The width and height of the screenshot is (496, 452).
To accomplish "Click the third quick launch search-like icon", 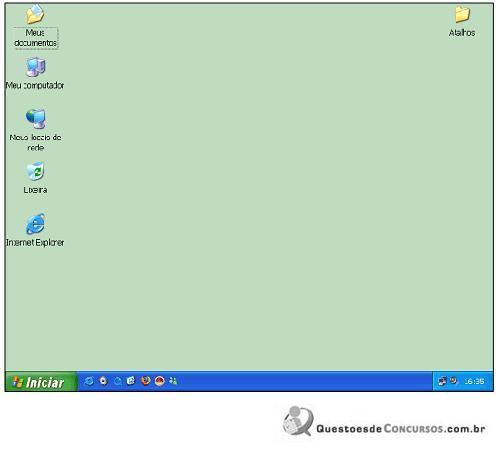I will point(117,381).
